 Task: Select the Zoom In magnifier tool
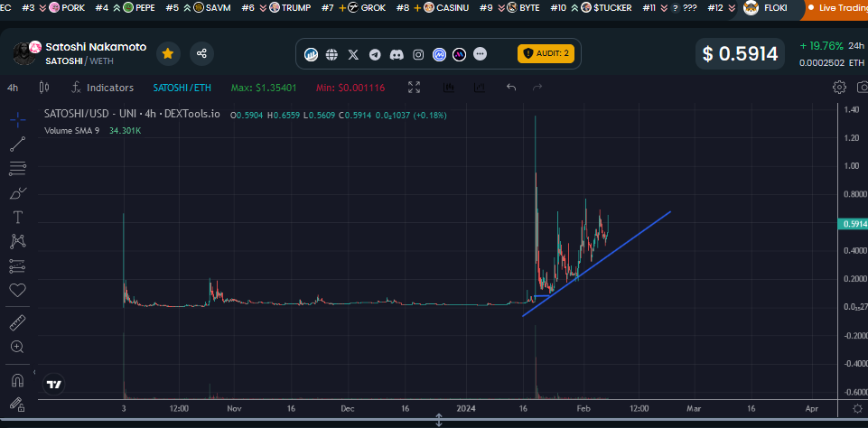tap(18, 347)
